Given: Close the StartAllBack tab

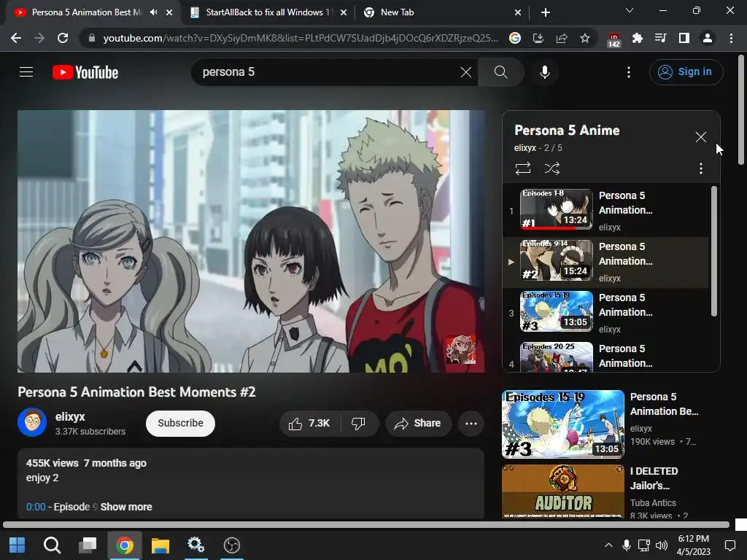Looking at the screenshot, I should click(x=344, y=12).
